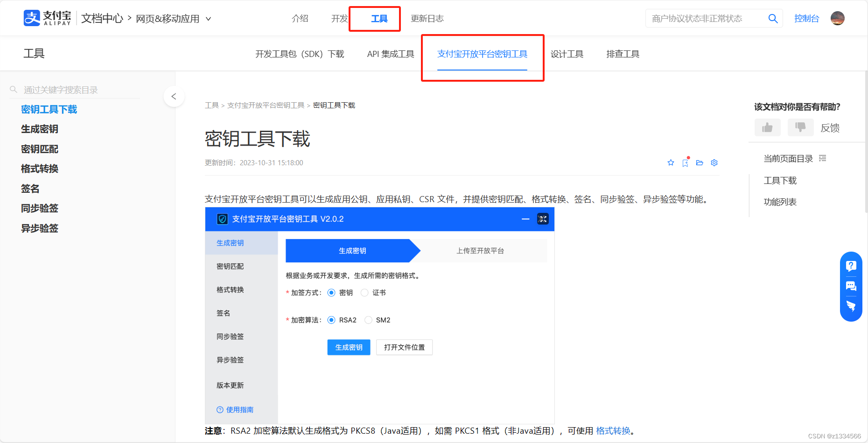Image resolution: width=868 pixels, height=443 pixels.
Task: Click the star icon to favorite this page
Action: point(671,162)
